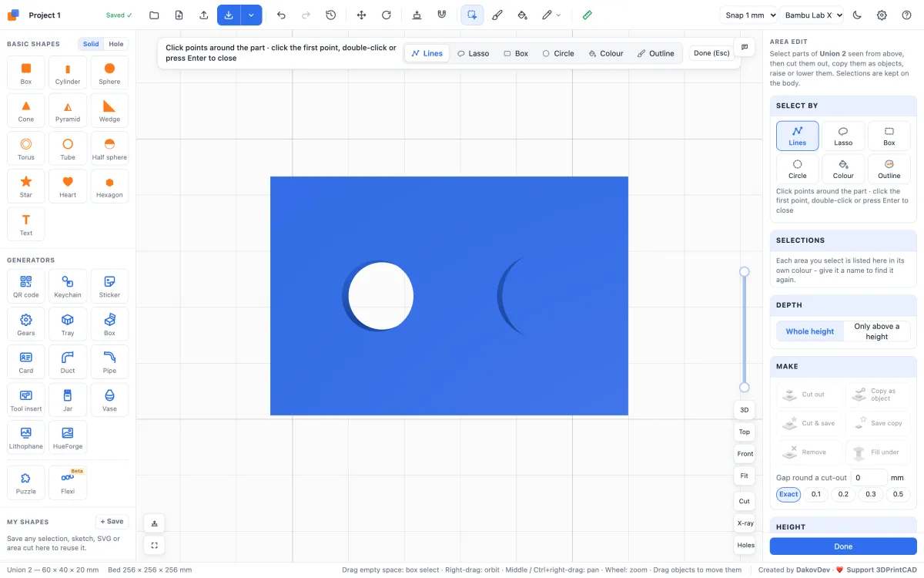Undo the last action

coord(281,15)
